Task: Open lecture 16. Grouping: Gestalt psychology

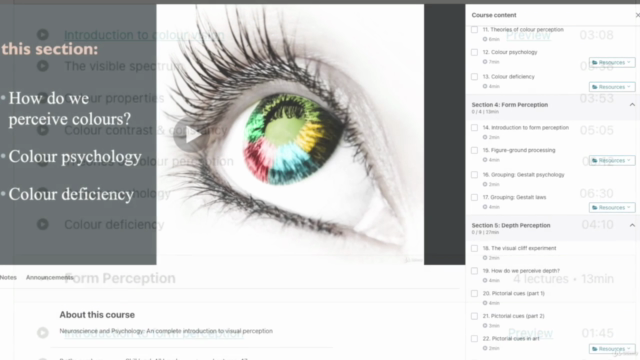Action: [x=523, y=175]
